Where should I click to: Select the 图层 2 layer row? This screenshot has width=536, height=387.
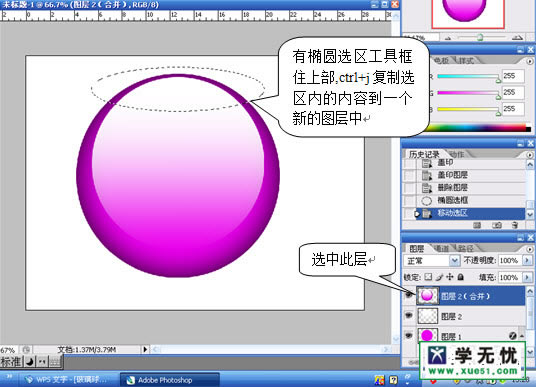[x=464, y=316]
